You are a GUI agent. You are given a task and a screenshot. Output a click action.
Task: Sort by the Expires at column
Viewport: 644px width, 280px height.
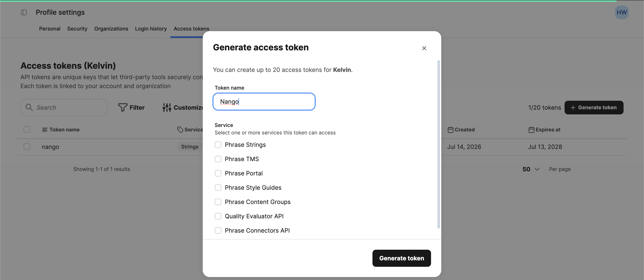pos(545,130)
